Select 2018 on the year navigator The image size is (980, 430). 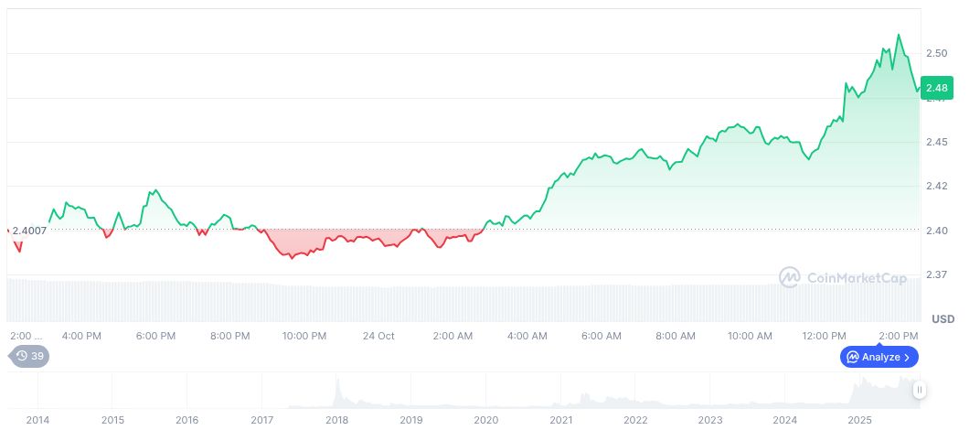coord(336,420)
